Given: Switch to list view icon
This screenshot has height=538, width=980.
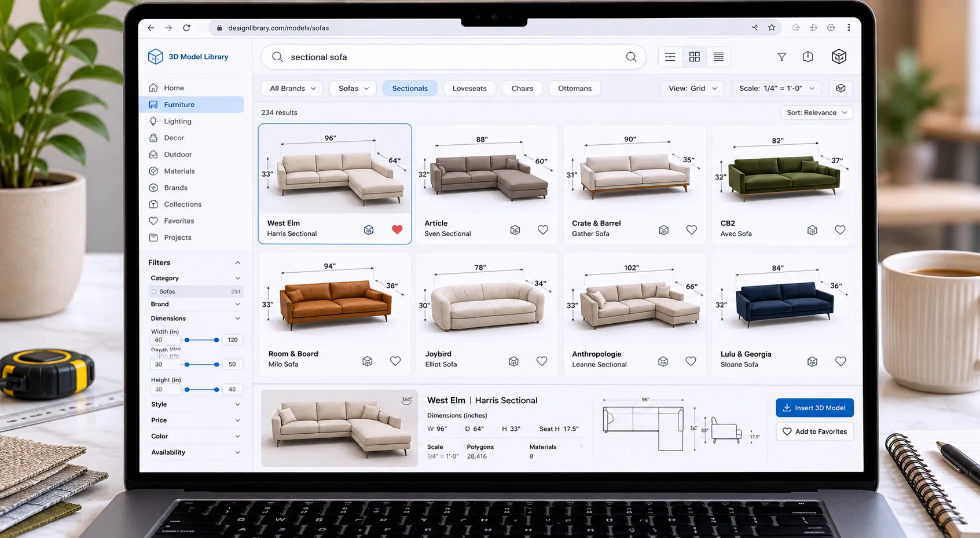Looking at the screenshot, I should click(x=670, y=57).
